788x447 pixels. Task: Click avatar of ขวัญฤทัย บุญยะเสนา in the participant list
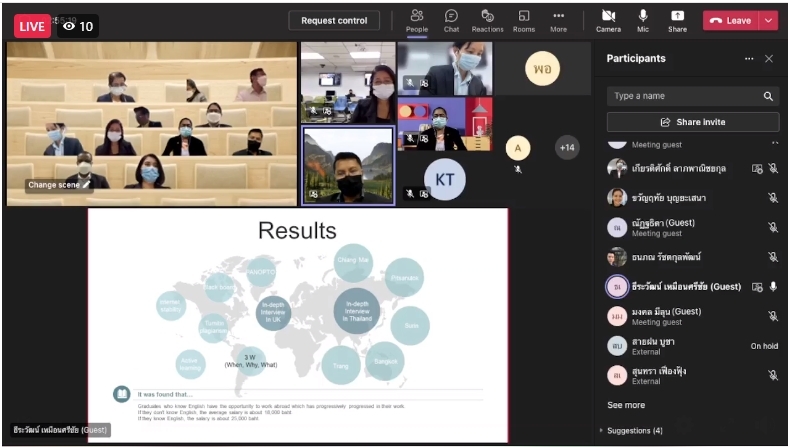tap(617, 198)
